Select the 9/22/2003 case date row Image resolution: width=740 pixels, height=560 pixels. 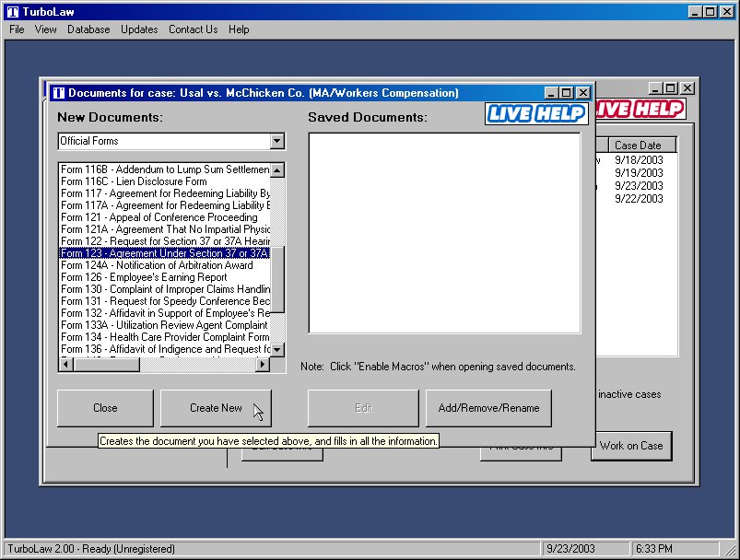[x=639, y=199]
